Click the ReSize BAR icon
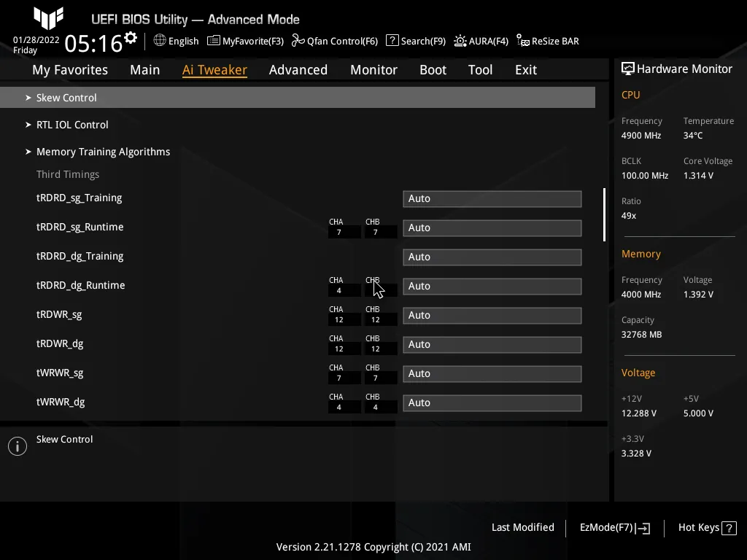The image size is (747, 560). click(x=522, y=41)
